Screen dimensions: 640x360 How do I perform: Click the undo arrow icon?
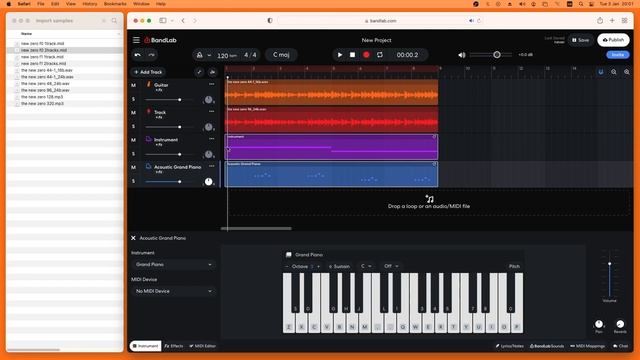click(138, 55)
